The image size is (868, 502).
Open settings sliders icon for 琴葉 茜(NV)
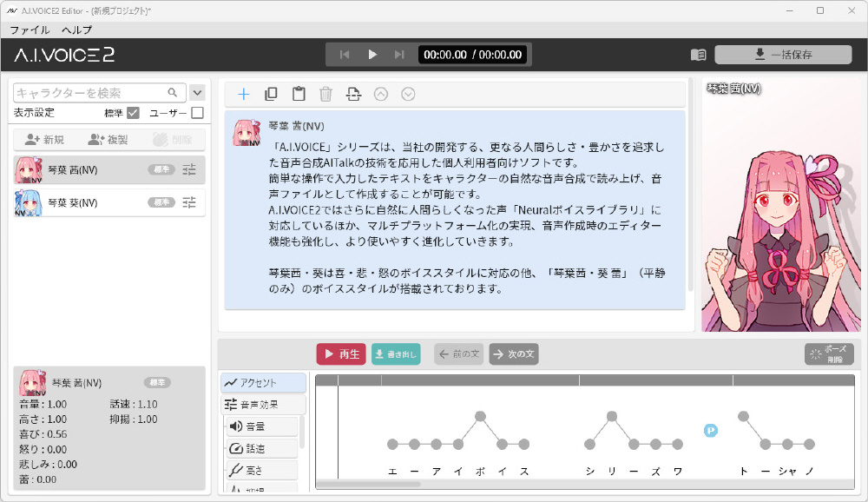[x=190, y=169]
